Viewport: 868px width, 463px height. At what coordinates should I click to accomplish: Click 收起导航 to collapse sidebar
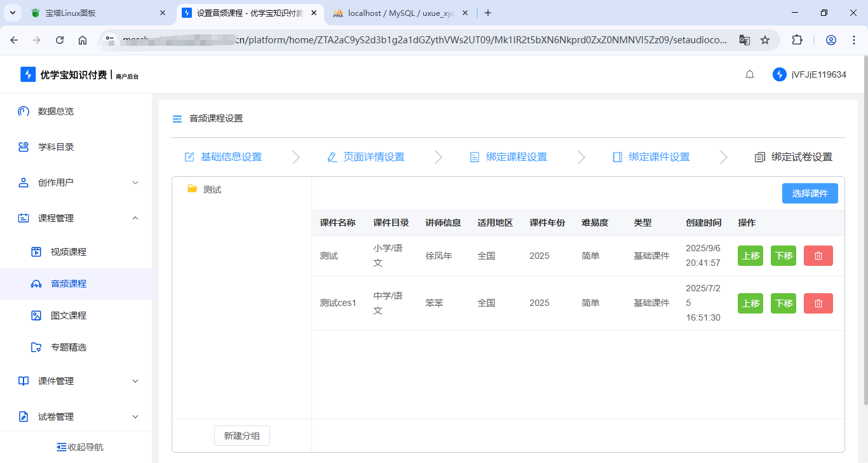79,447
